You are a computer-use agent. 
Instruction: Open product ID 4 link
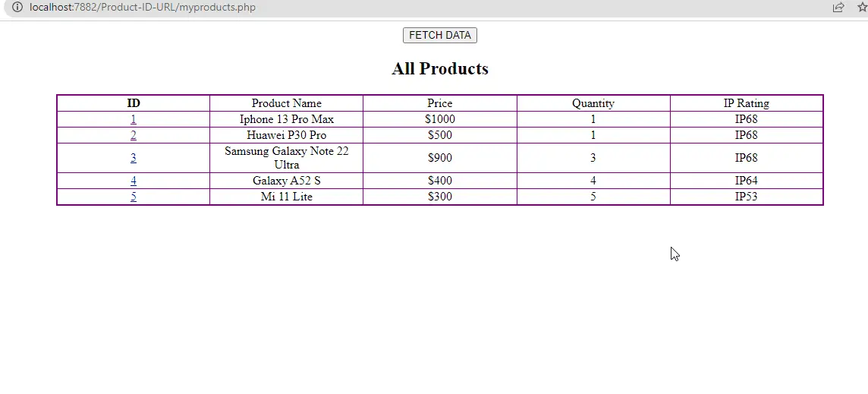click(134, 181)
